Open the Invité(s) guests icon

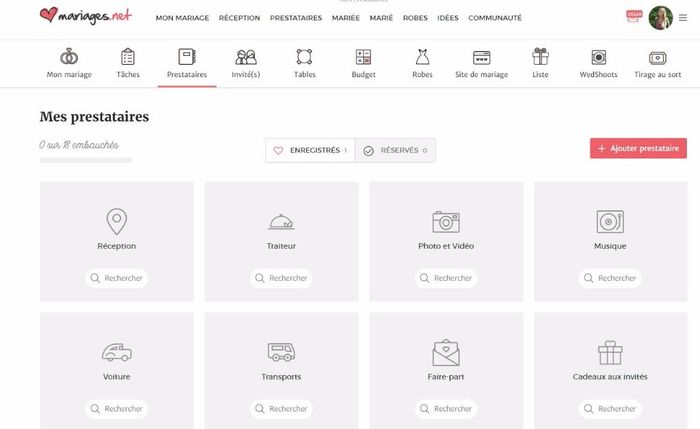245,58
